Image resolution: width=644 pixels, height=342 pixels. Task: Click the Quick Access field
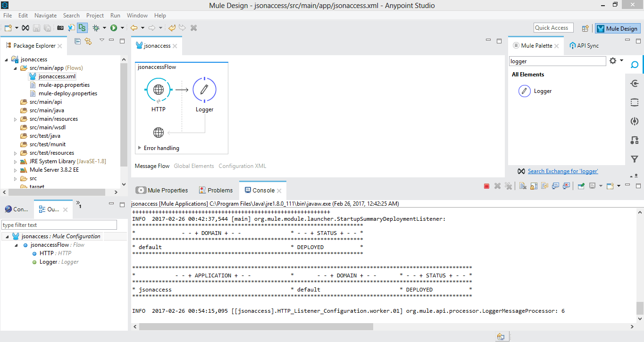(x=553, y=28)
